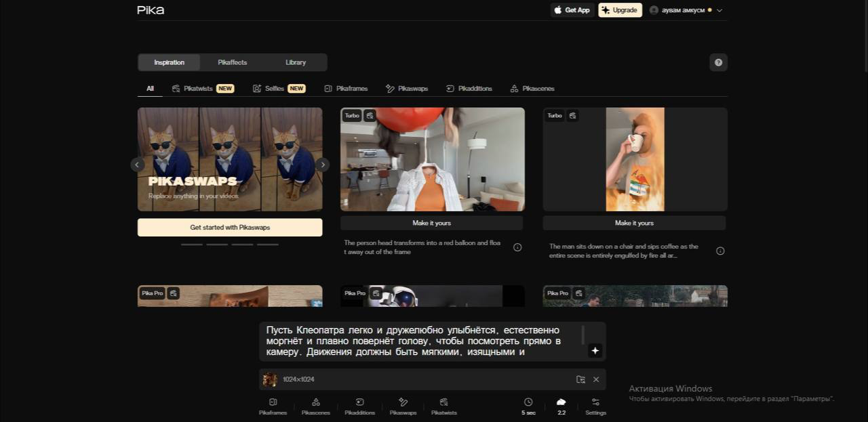The image size is (868, 422).
Task: Click the uploaded 1024x1024 image thumbnail
Action: coord(270,379)
